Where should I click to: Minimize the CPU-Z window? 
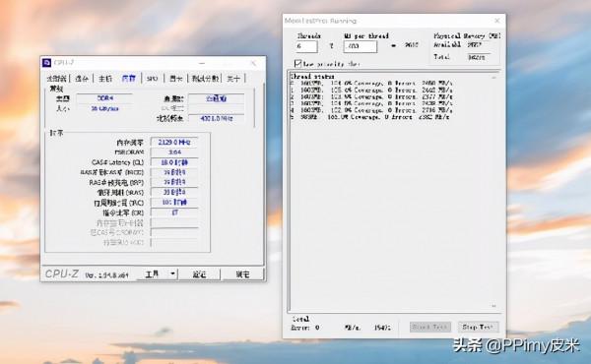[x=202, y=63]
